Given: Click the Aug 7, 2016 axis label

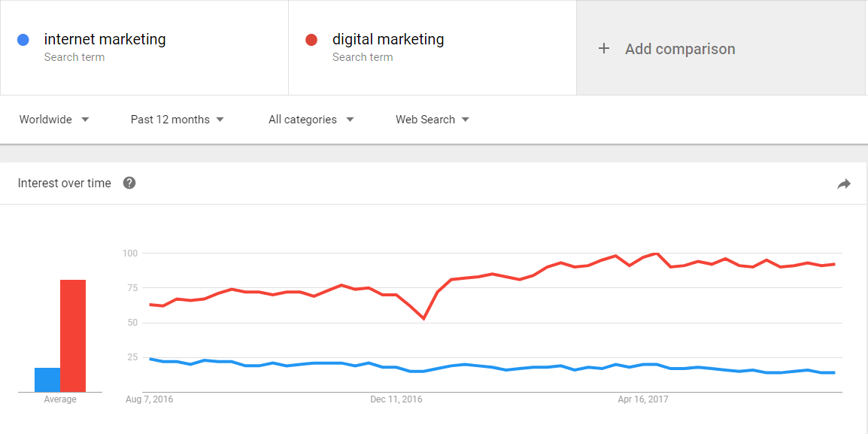Looking at the screenshot, I should click(150, 399).
